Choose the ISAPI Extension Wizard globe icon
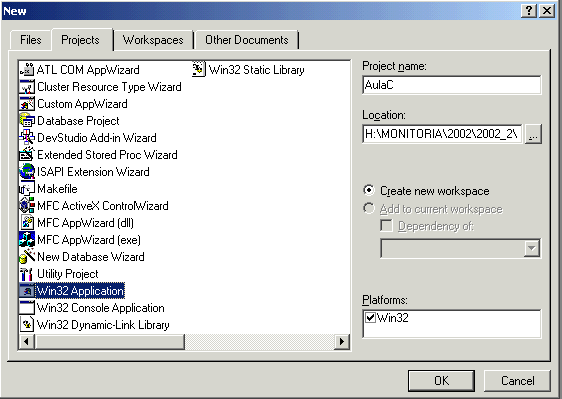Viewport: 562px width, 399px height. point(27,172)
